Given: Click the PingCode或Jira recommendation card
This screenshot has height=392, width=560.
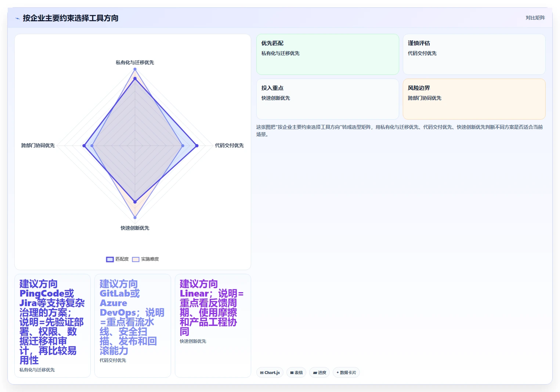Looking at the screenshot, I should click(53, 326).
